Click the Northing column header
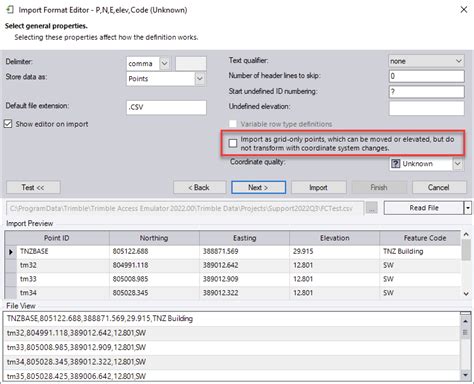Image resolution: width=474 pixels, height=384 pixels. [x=154, y=238]
